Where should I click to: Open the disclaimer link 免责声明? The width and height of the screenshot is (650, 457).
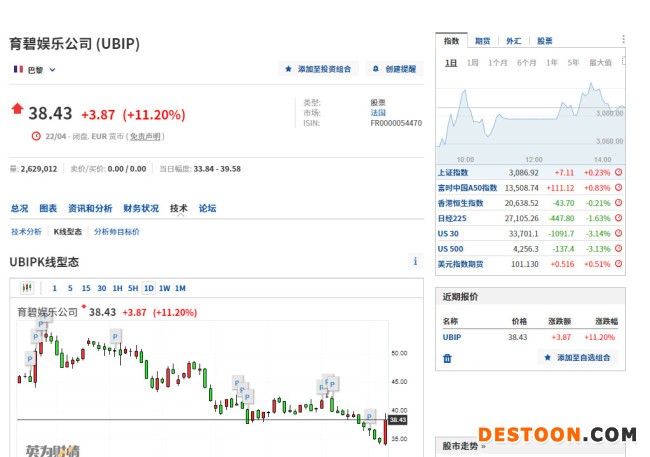click(145, 136)
